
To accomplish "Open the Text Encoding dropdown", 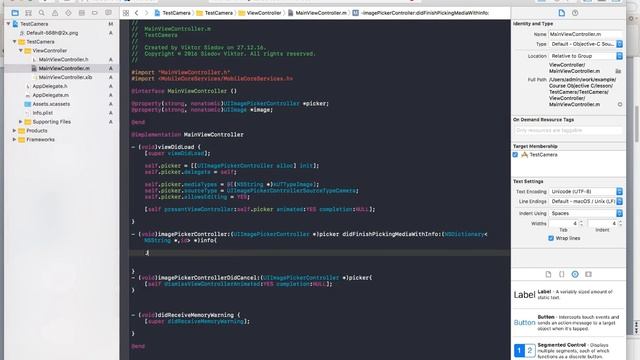I will click(x=586, y=191).
